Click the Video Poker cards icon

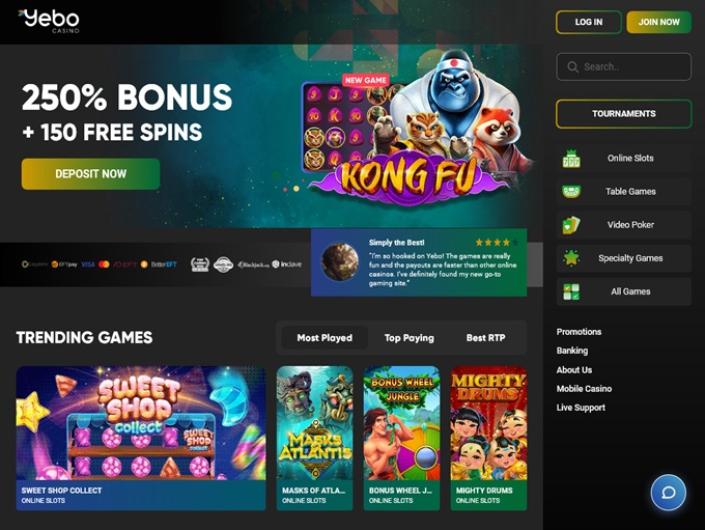[571, 225]
